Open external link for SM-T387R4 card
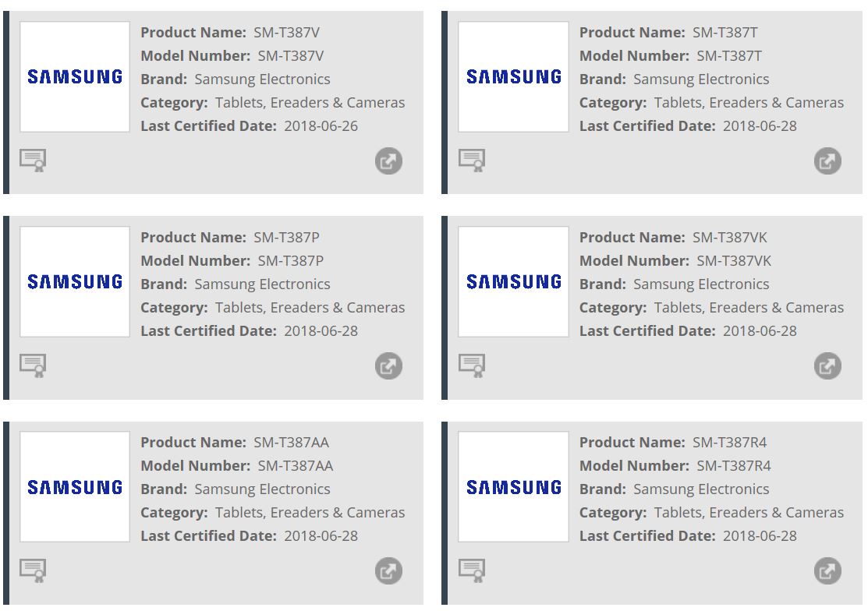Viewport: 868px width, 611px height. pyautogui.click(x=827, y=571)
